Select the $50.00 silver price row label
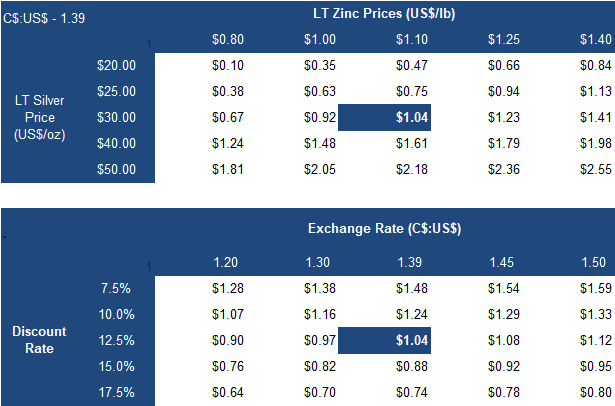This screenshot has height=406, width=615. tap(117, 169)
